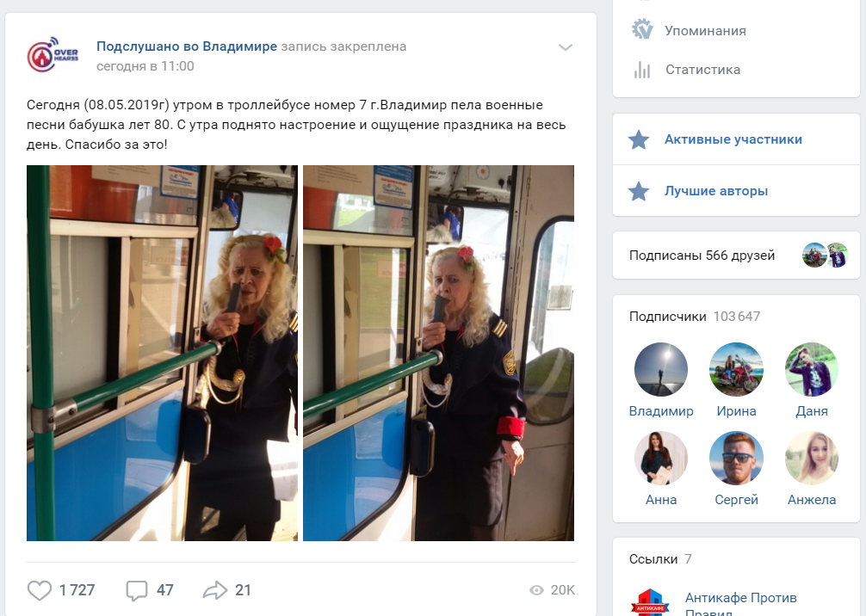Click the Упоминания gear icon
866x616 pixels.
coord(642,29)
